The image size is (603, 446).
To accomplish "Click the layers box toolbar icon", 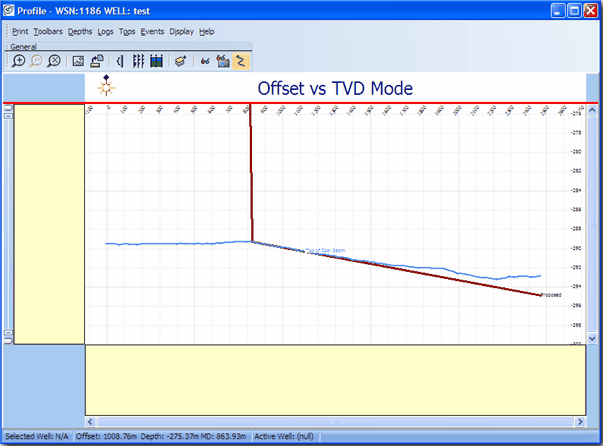I will point(180,61).
